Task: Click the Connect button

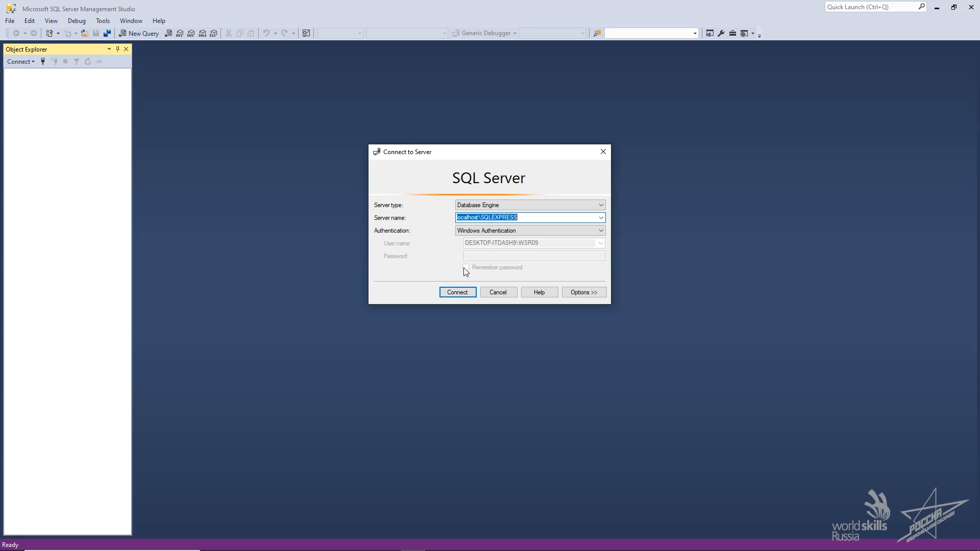Action: coord(457,291)
